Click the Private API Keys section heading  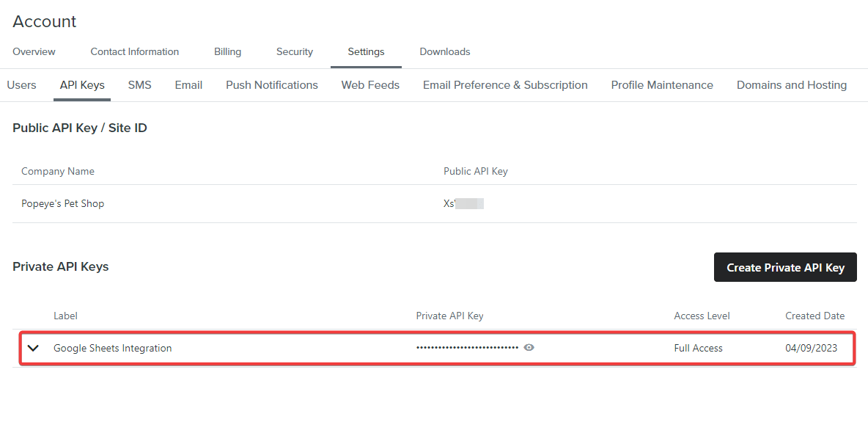(60, 266)
